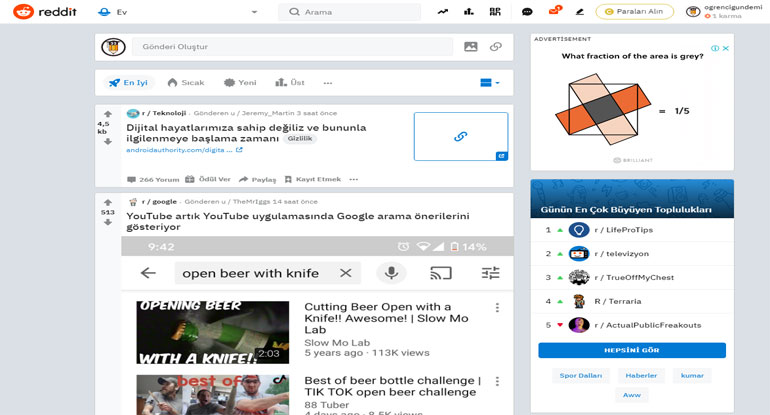Viewport: 770px width, 415px height.
Task: Click the LifeProTips lightbulb community icon
Action: click(x=578, y=230)
